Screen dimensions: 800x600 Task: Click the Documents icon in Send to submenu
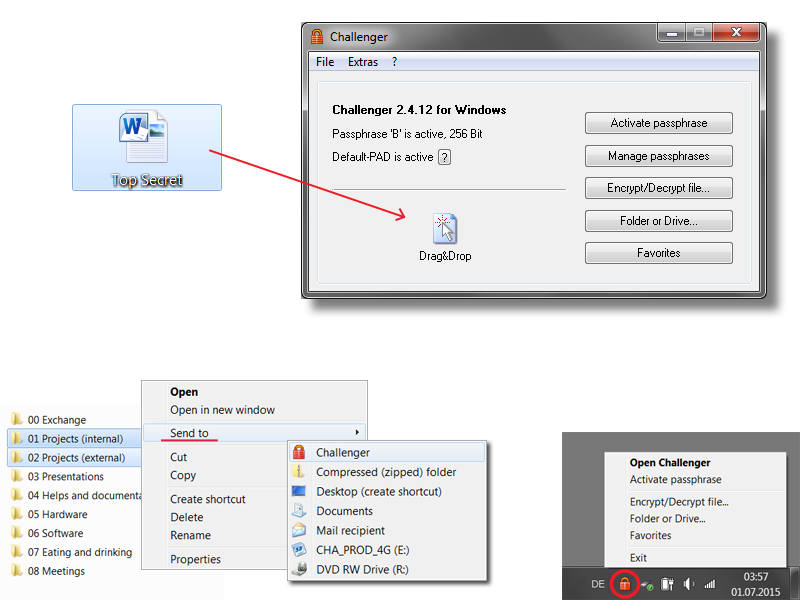[x=299, y=510]
